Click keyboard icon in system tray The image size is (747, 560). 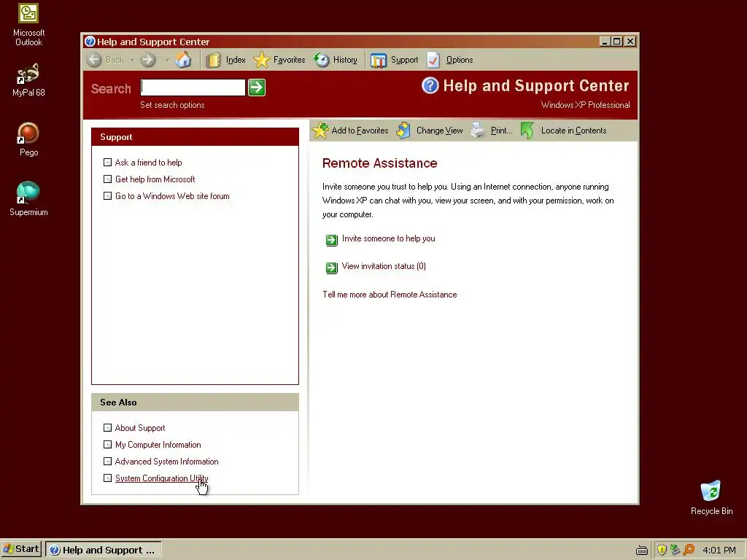[642, 550]
